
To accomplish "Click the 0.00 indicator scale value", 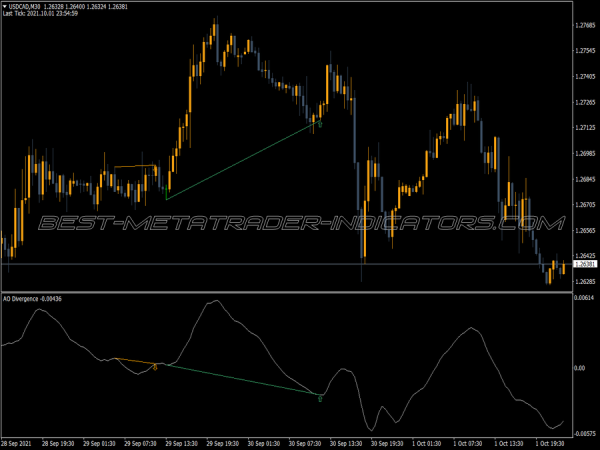I will point(580,368).
